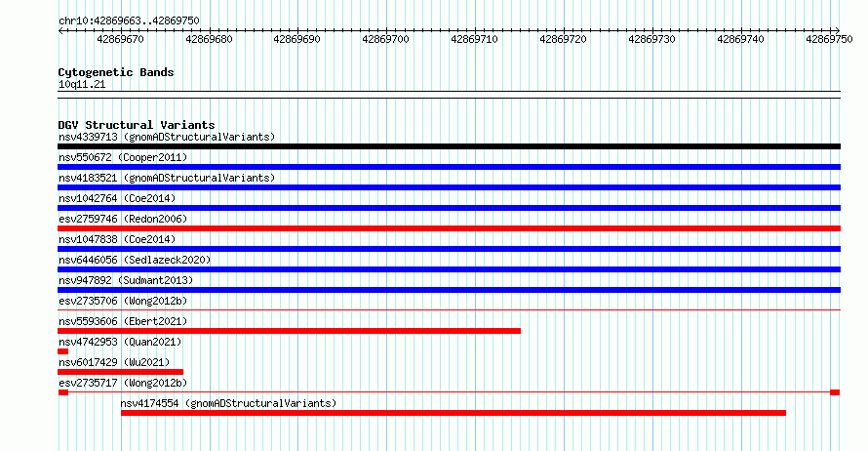
Task: Select the 10q11.21 band label
Action: click(82, 84)
